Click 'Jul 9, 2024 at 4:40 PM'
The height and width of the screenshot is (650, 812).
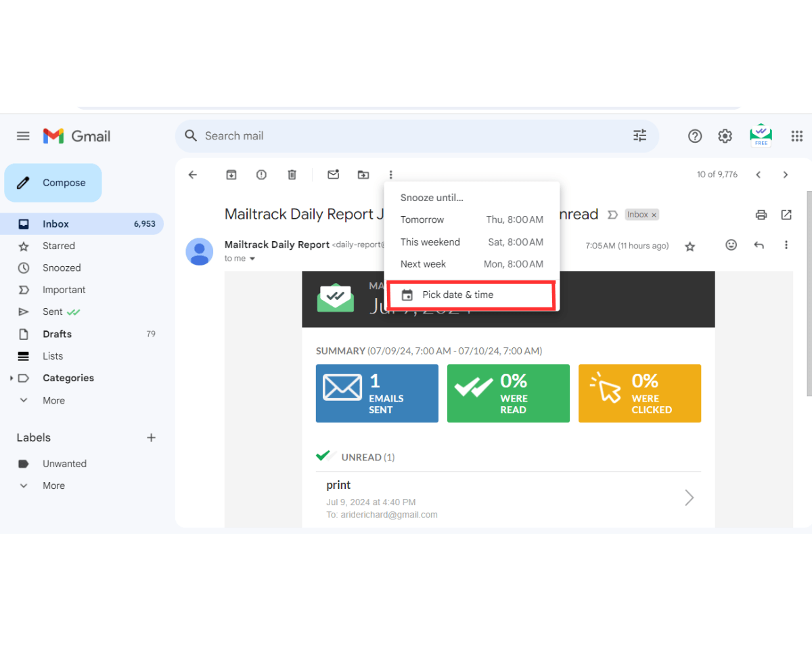point(371,502)
